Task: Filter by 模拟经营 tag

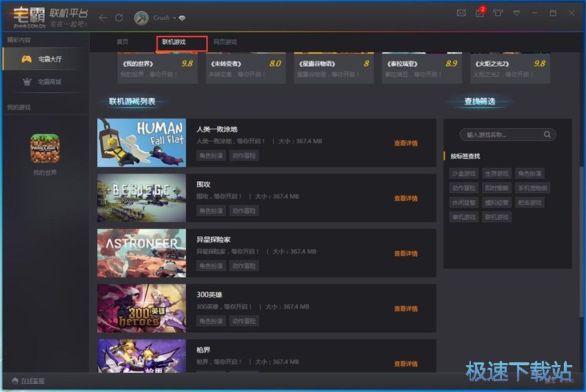Action: coord(496,203)
